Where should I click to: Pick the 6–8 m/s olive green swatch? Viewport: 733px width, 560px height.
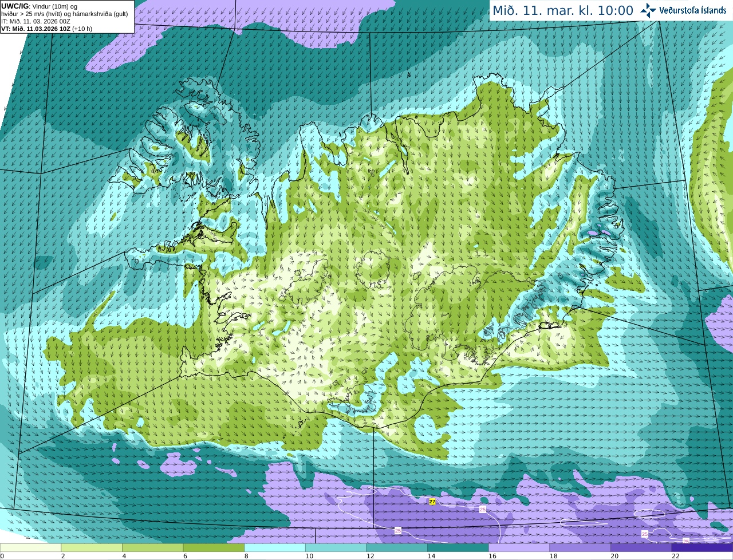pos(214,548)
